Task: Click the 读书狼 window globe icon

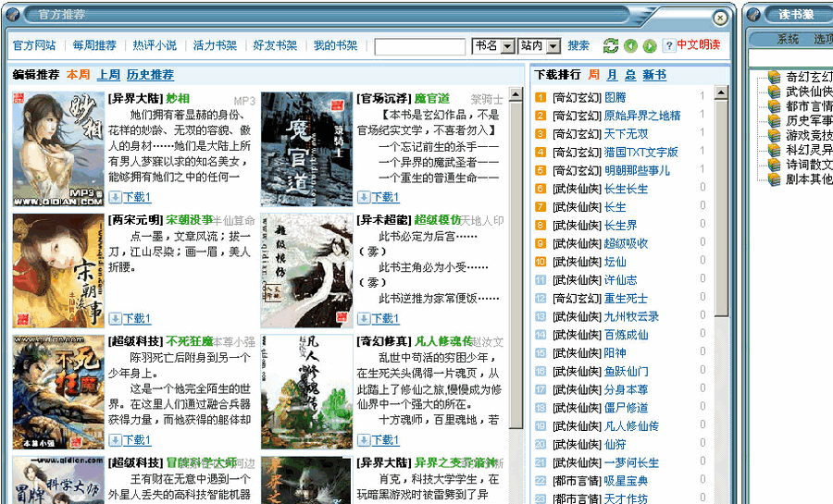Action: [753, 14]
